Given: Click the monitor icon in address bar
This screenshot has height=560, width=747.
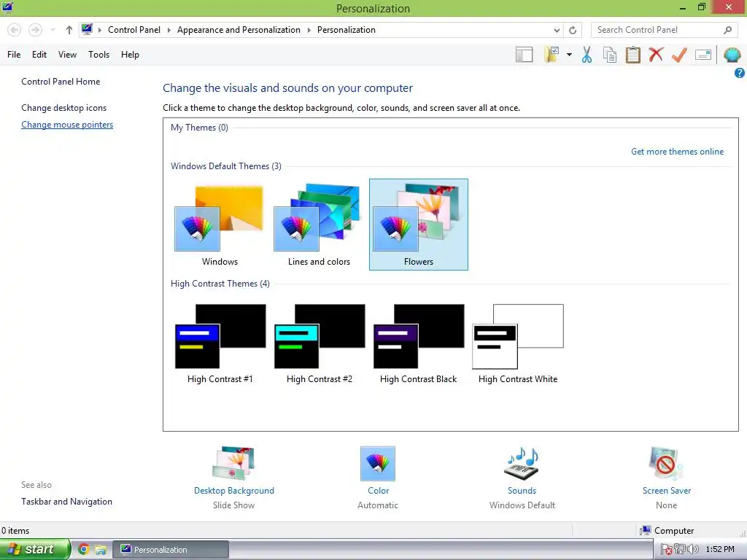Looking at the screenshot, I should pyautogui.click(x=87, y=29).
